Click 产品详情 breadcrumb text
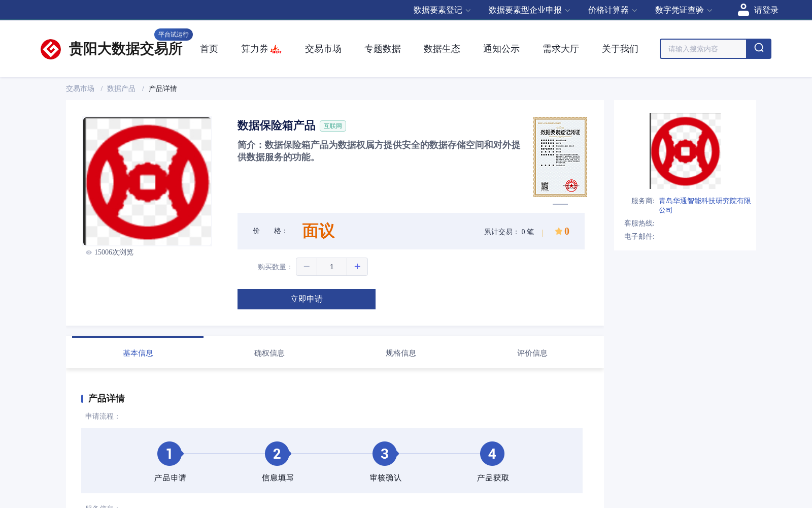The width and height of the screenshot is (812, 508). click(163, 89)
